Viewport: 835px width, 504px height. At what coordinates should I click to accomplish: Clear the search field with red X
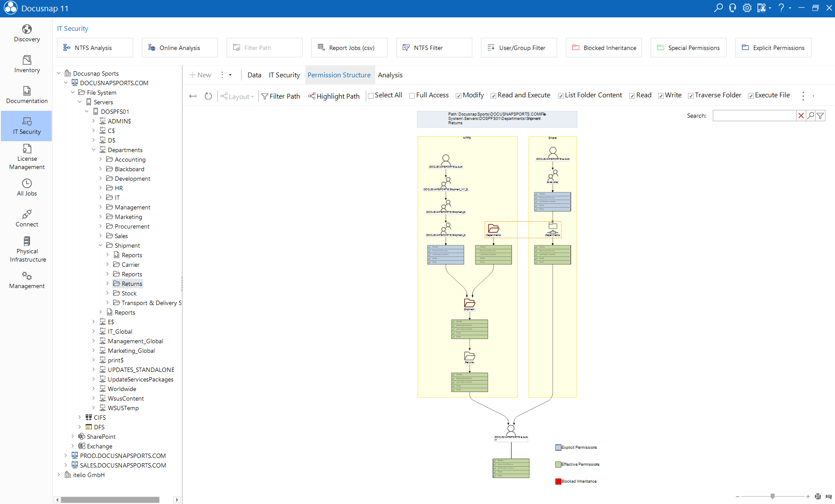[801, 116]
